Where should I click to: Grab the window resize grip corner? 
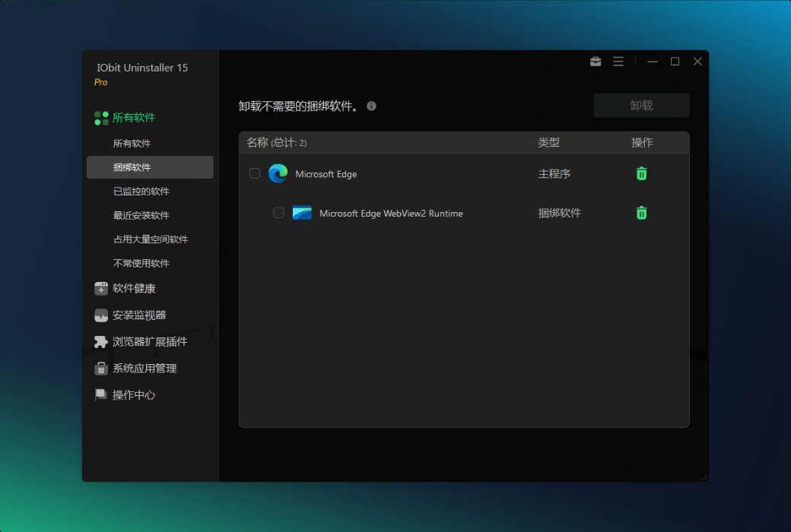pyautogui.click(x=705, y=477)
